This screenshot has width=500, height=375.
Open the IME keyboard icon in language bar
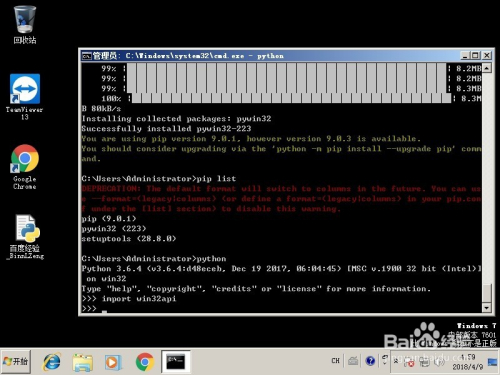click(x=353, y=361)
